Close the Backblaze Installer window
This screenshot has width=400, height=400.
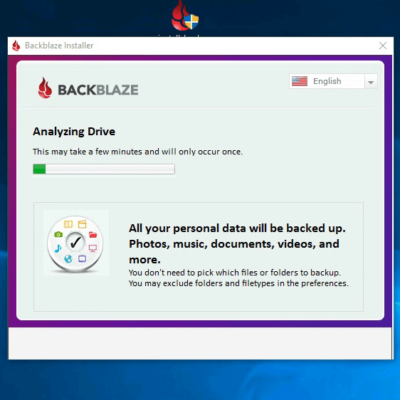383,46
